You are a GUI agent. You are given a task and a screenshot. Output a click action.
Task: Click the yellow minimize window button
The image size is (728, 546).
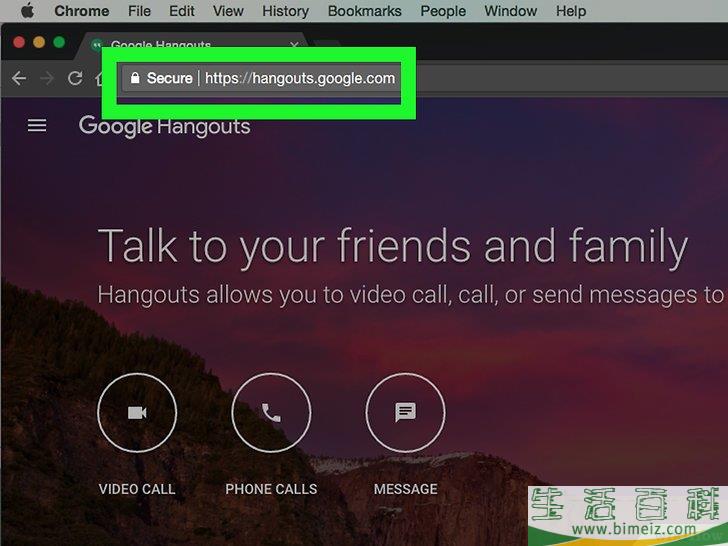pos(39,42)
